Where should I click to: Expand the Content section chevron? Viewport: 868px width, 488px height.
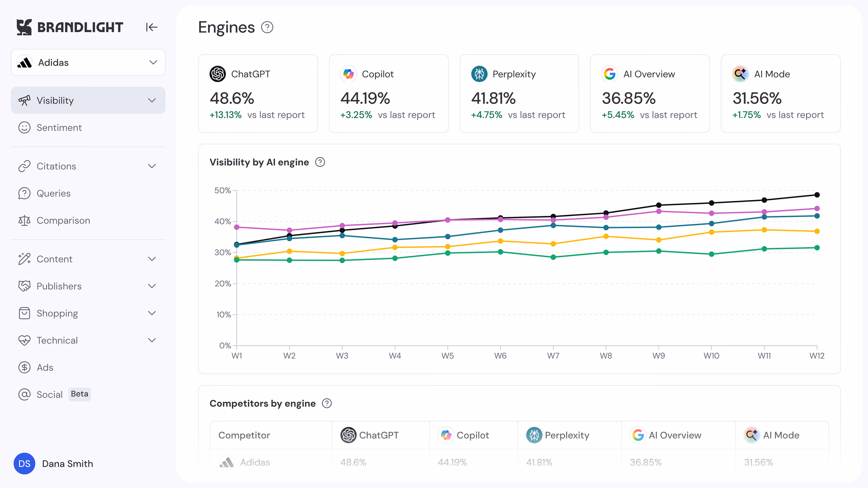tap(152, 259)
